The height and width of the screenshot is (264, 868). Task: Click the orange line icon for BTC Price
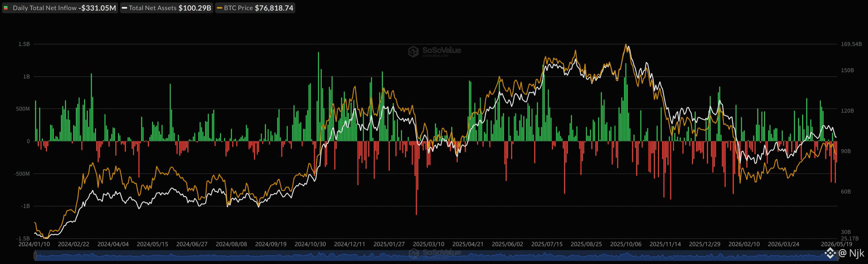pyautogui.click(x=219, y=8)
